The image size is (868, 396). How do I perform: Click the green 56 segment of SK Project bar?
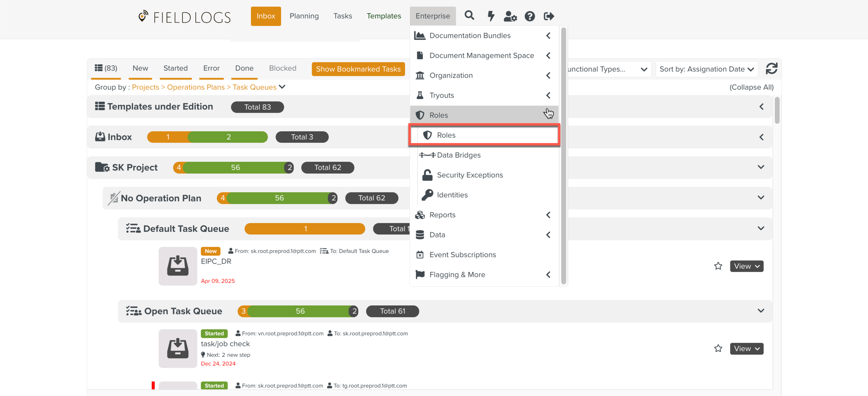(x=235, y=167)
